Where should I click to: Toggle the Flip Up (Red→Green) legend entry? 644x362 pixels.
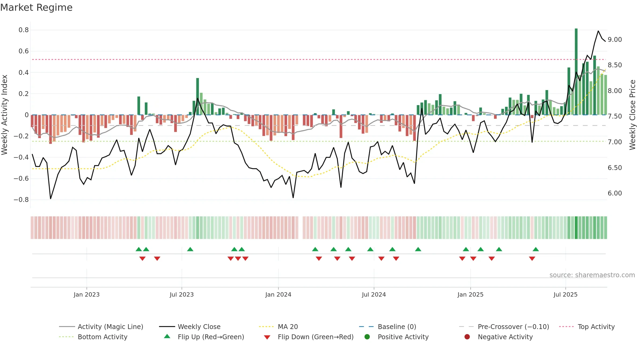[x=204, y=337]
